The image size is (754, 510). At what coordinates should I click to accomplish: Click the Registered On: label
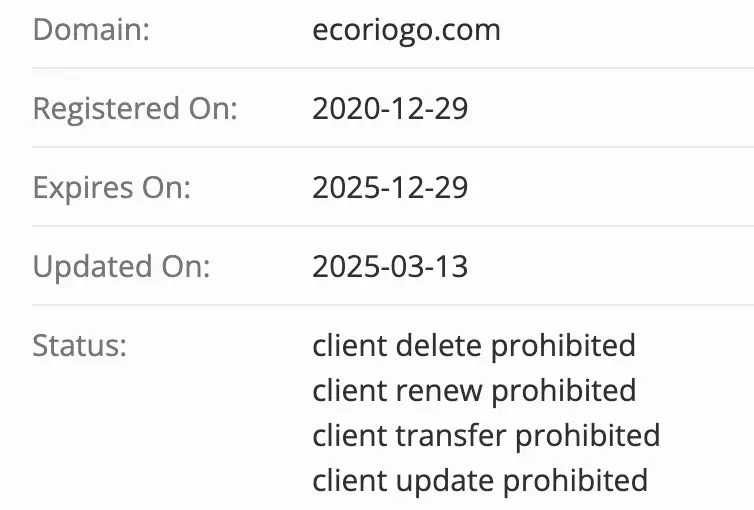pyautogui.click(x=135, y=108)
